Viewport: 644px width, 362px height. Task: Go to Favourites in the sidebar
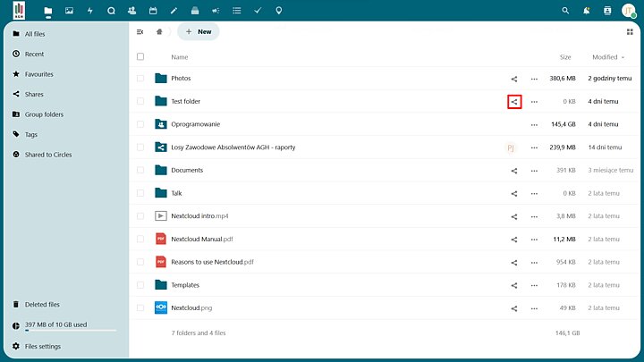click(38, 74)
